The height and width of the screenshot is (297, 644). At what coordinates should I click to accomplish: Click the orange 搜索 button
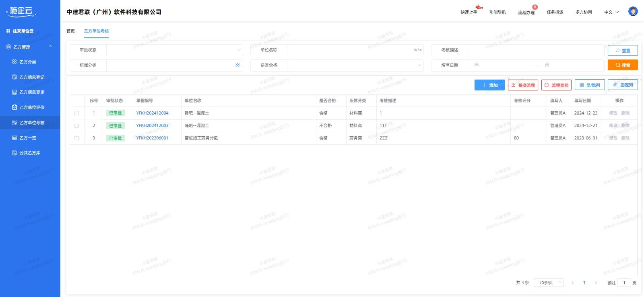(623, 65)
